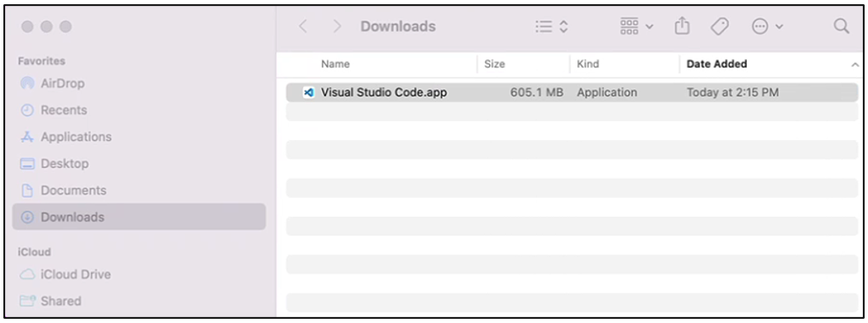Viewport: 868px width, 323px height.
Task: Click the minimize window button
Action: click(46, 26)
